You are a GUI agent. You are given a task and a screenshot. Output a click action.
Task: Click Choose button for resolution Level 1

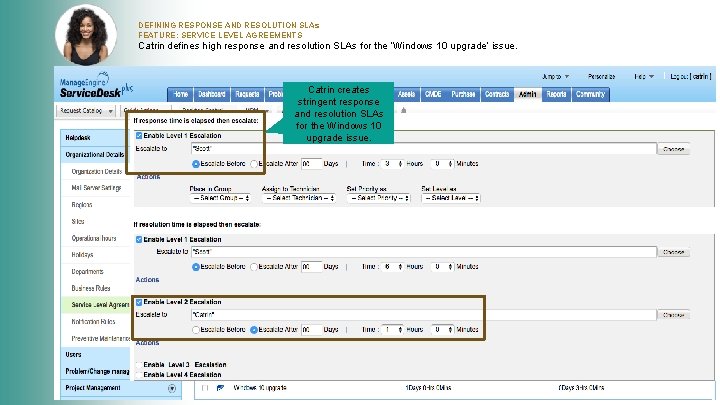[674, 252]
